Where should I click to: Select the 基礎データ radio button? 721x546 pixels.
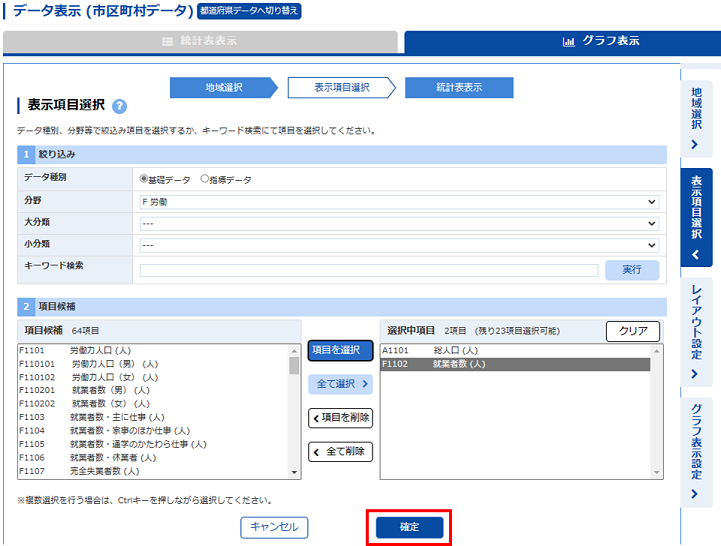point(143,178)
